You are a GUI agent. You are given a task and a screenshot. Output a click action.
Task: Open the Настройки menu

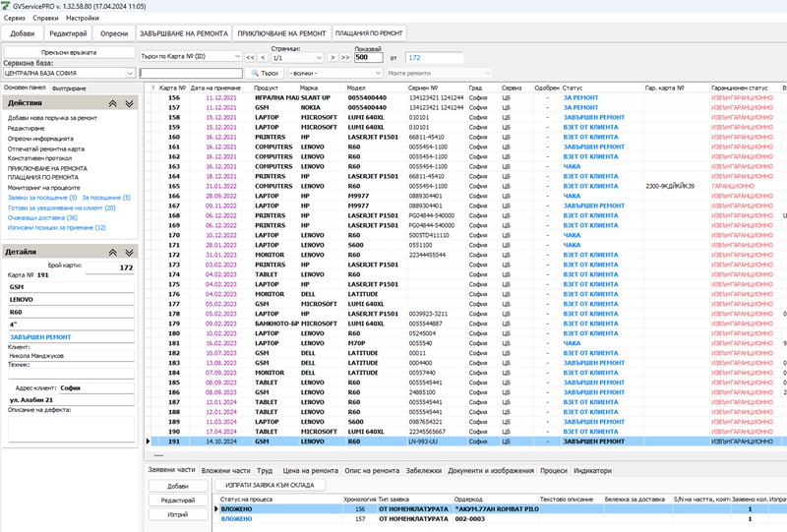[x=83, y=18]
